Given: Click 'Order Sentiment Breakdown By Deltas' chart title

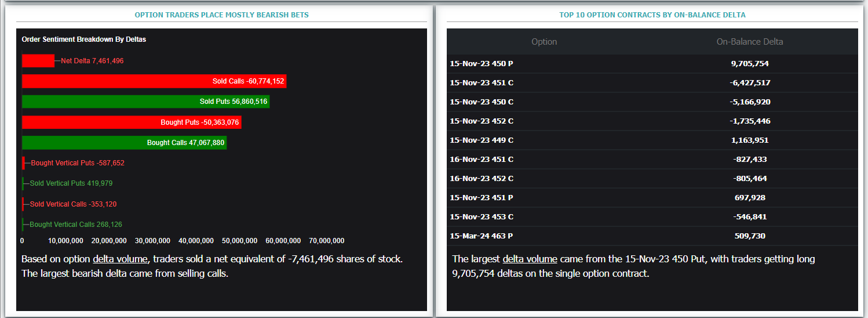Looking at the screenshot, I should [x=84, y=39].
